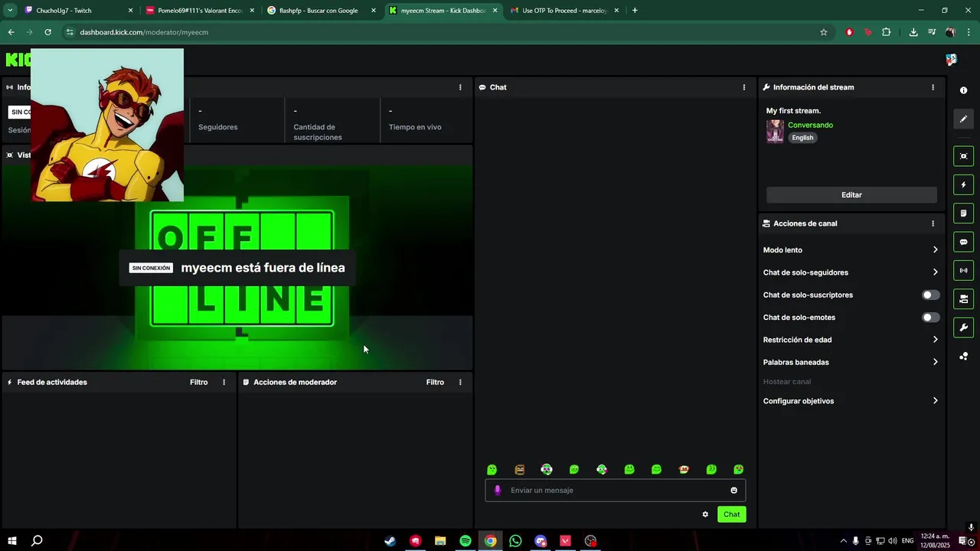This screenshot has width=980, height=551.
Task: Focus the Enviar un mensaje field
Action: [615, 491]
